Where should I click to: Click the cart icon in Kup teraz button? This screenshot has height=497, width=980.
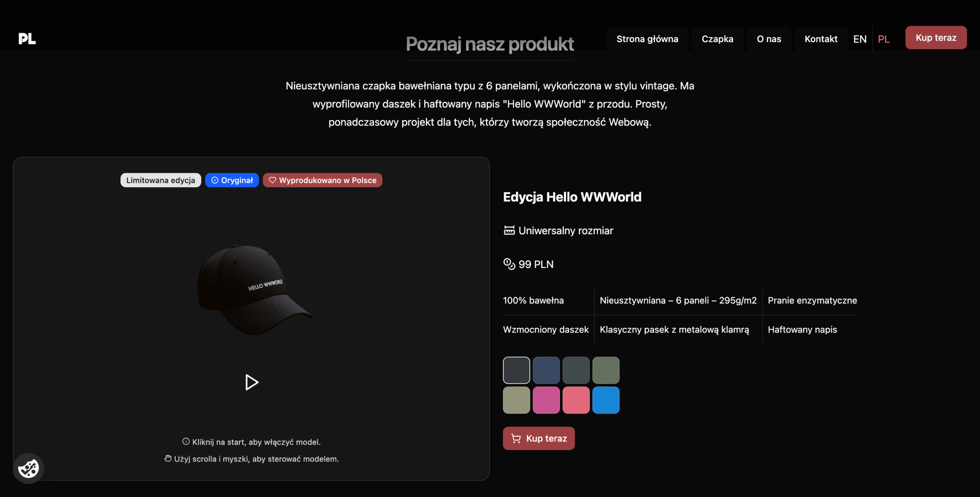point(516,438)
